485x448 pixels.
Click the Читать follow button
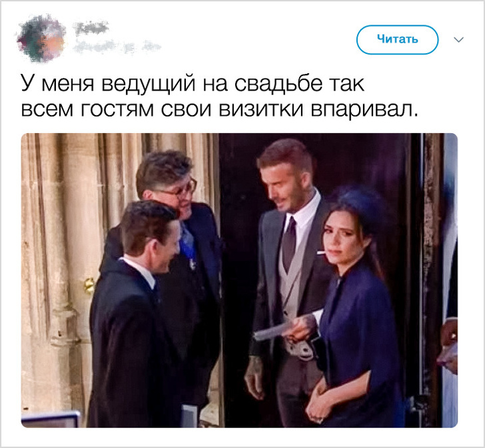click(397, 39)
